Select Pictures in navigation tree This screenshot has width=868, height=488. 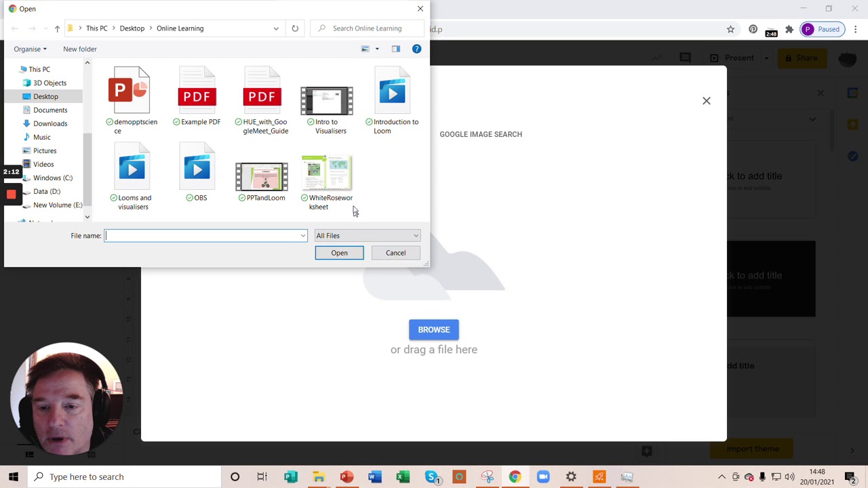(x=45, y=150)
